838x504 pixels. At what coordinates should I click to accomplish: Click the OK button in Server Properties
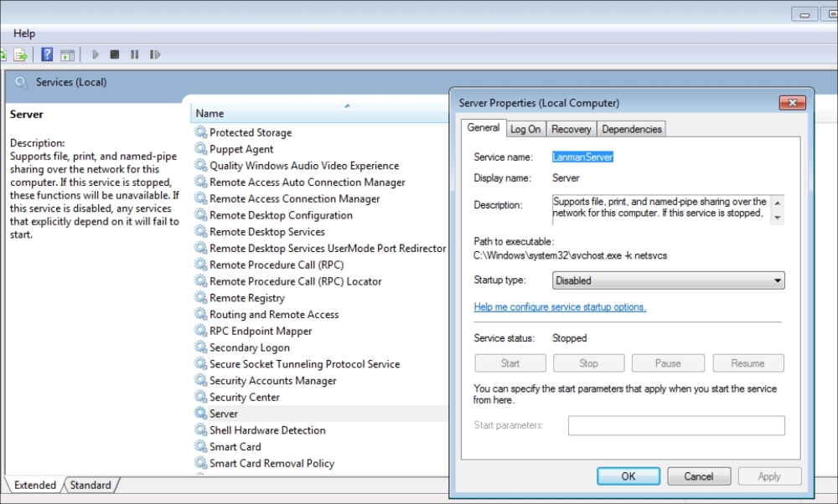(x=628, y=476)
